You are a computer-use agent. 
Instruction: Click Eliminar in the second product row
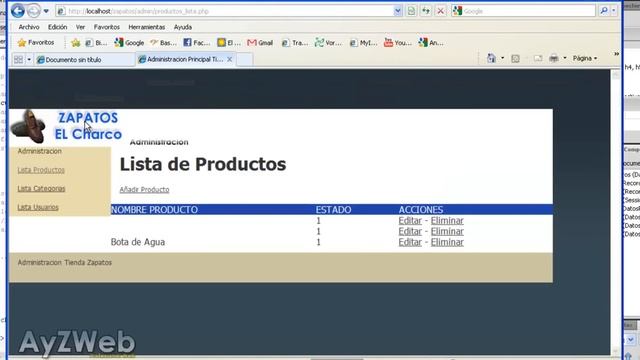pyautogui.click(x=447, y=231)
